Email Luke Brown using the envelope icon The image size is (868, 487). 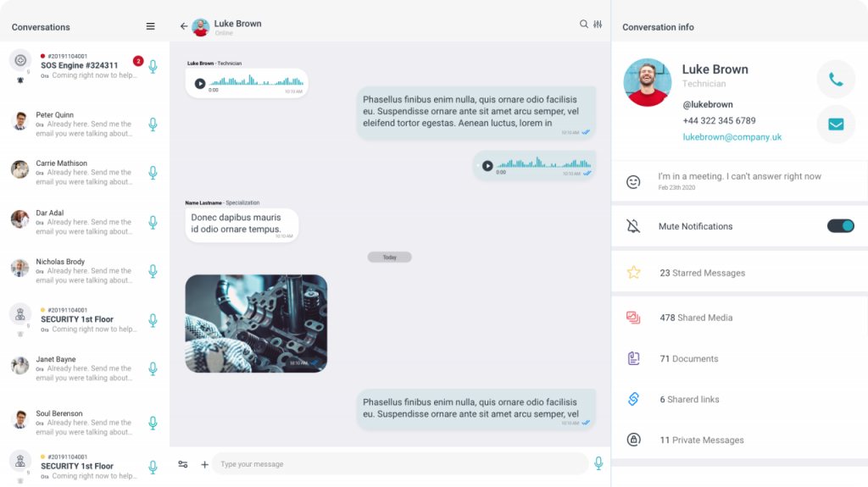(836, 125)
